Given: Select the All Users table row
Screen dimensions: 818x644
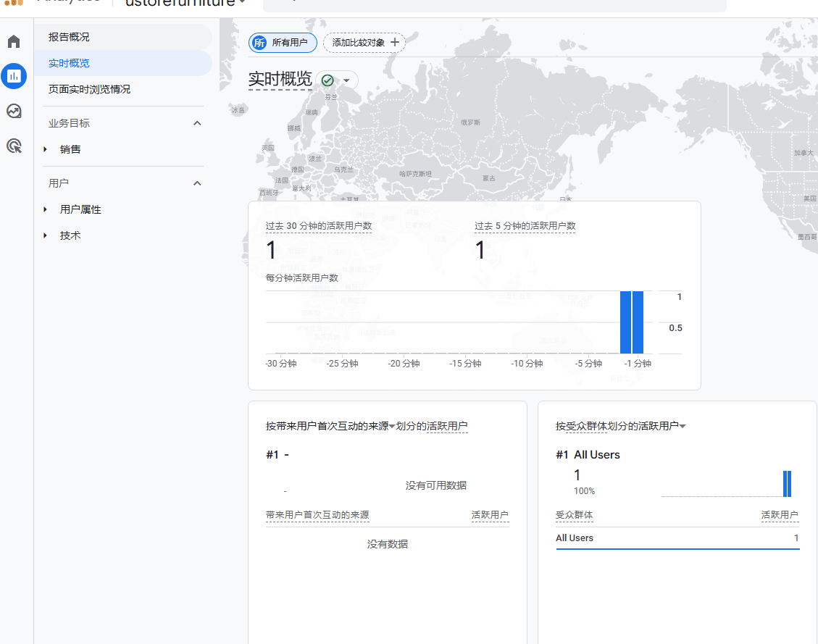Looking at the screenshot, I should (x=677, y=538).
